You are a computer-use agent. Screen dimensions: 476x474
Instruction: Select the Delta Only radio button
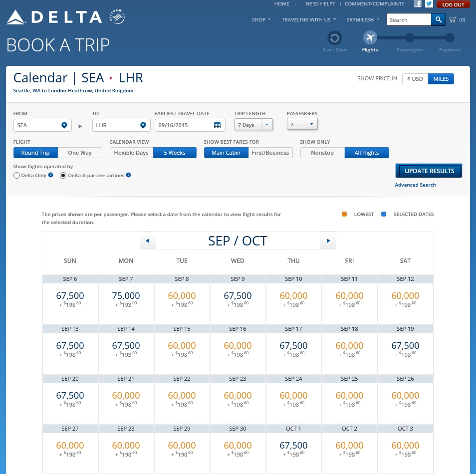click(17, 176)
